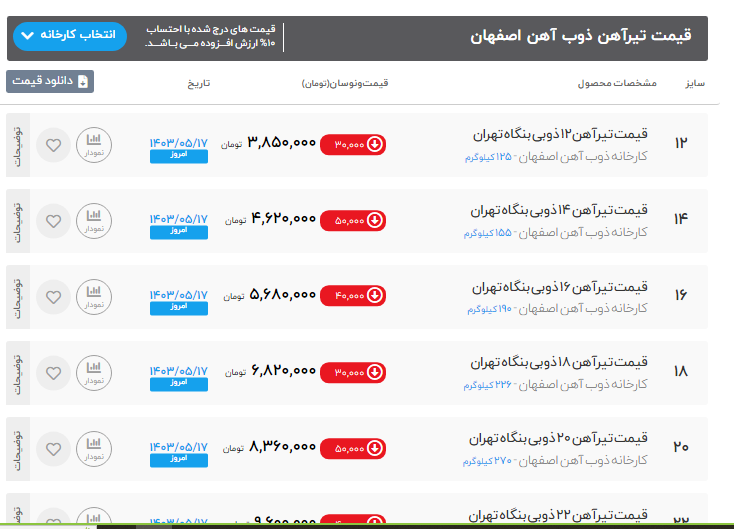
Task: Open chart icon for تیرآهن 14 row
Action: pyautogui.click(x=94, y=220)
